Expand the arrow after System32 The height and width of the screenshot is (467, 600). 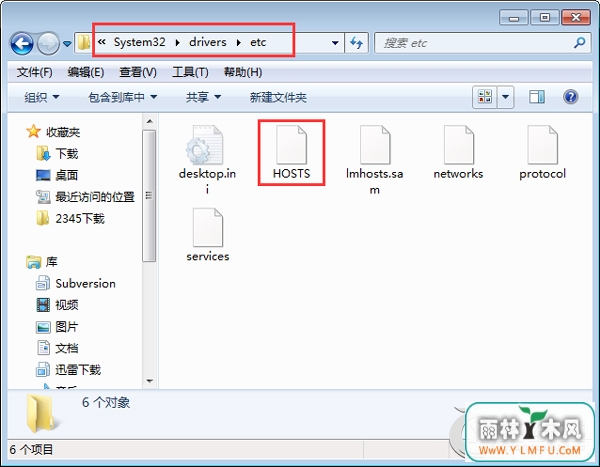point(178,42)
